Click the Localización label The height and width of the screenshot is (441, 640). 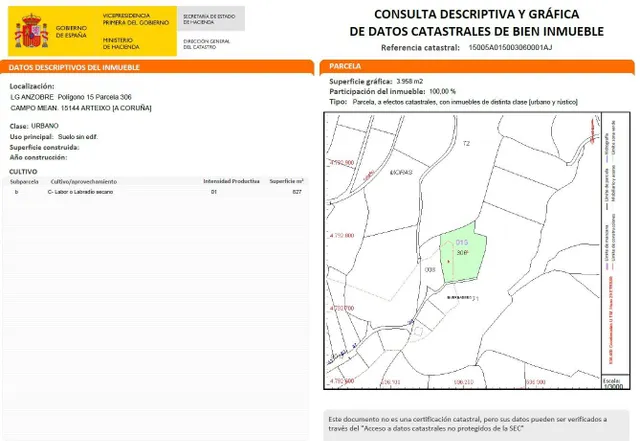click(32, 86)
